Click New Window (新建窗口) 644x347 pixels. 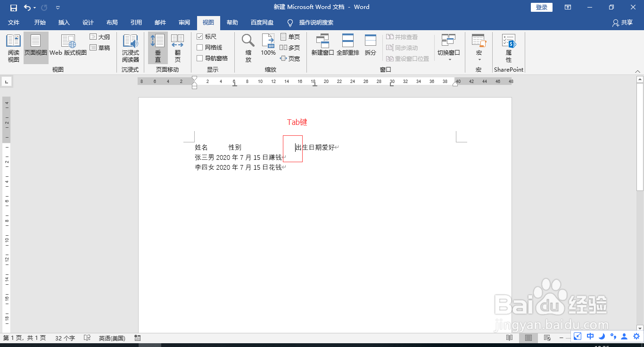(x=323, y=46)
